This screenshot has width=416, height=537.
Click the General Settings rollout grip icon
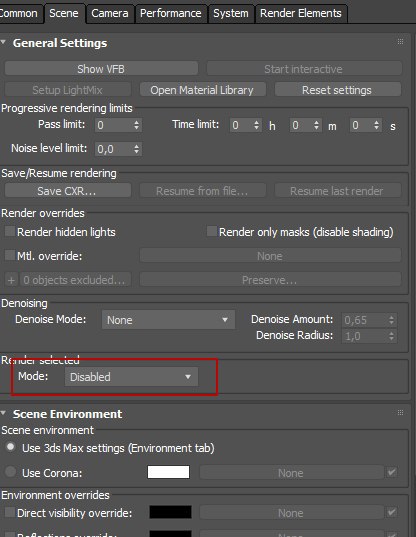click(x=400, y=42)
